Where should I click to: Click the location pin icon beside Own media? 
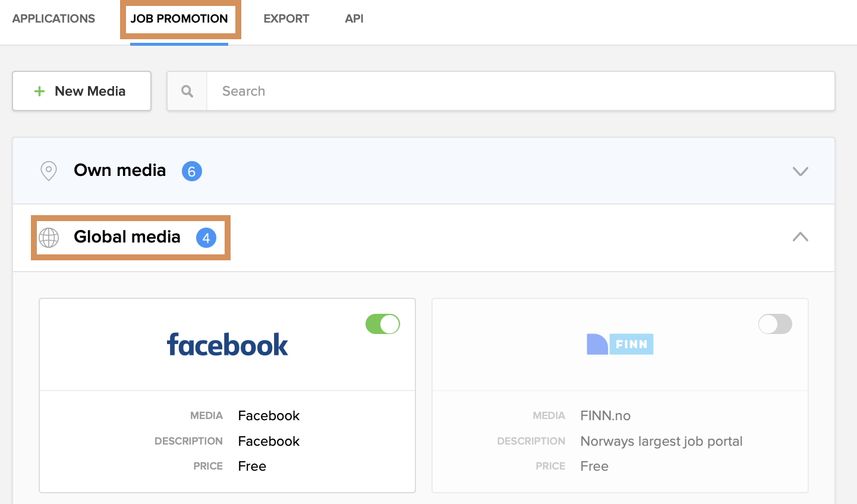coord(49,171)
